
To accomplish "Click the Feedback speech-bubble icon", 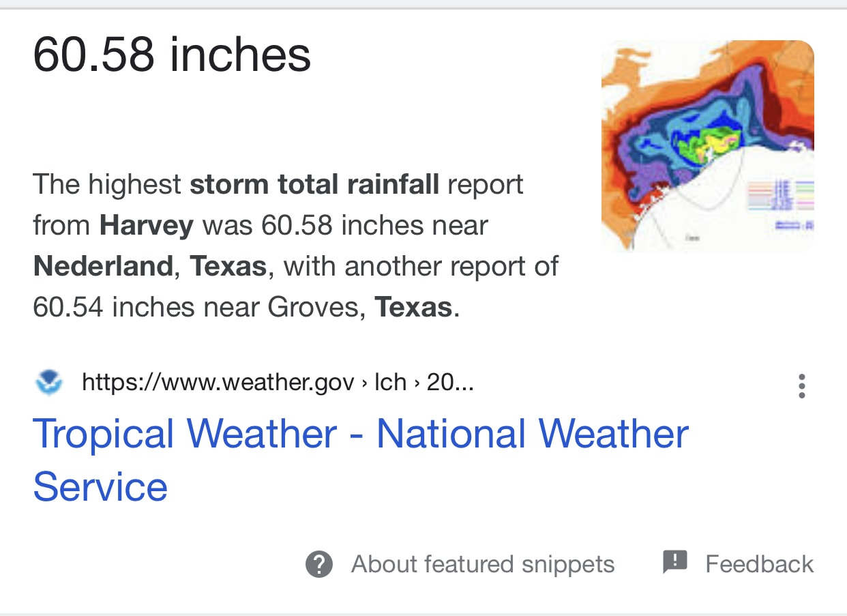I will (674, 563).
